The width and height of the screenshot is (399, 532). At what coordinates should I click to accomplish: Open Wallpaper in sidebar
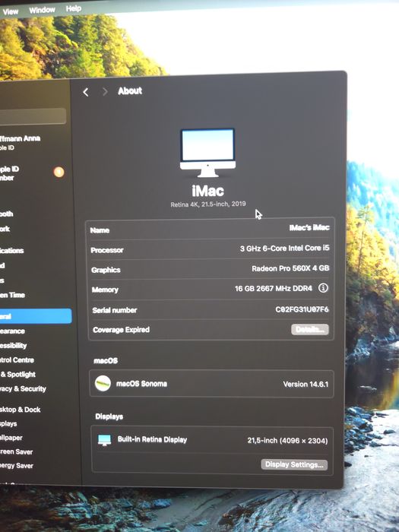pos(11,438)
